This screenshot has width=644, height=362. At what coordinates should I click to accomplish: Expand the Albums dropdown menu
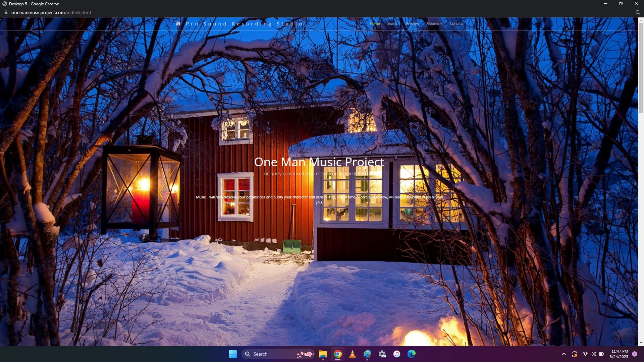tap(434, 23)
